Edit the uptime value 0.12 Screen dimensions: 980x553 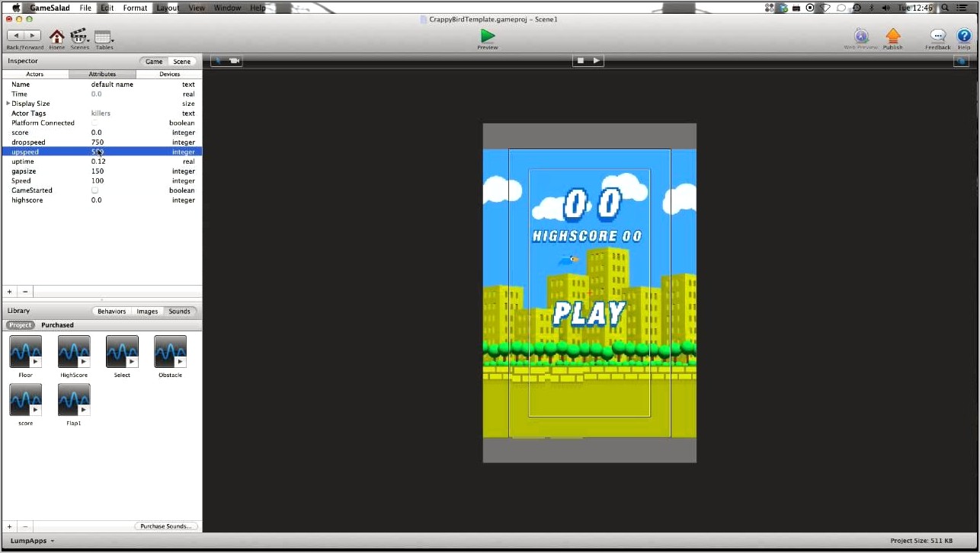[98, 161]
